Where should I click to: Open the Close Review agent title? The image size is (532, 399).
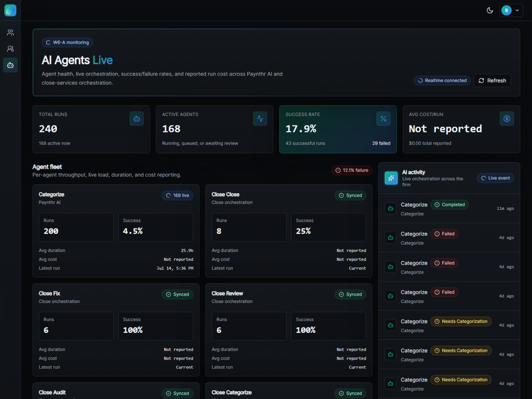click(227, 294)
